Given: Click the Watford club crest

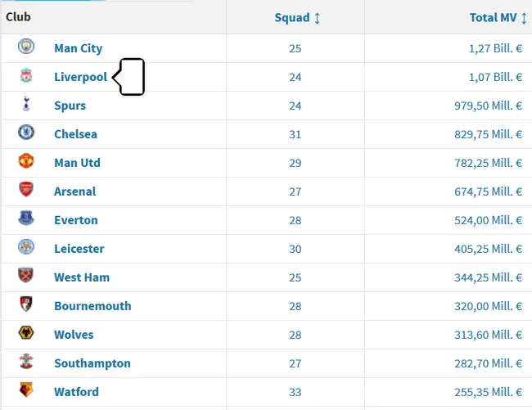Looking at the screenshot, I should click(x=26, y=390).
